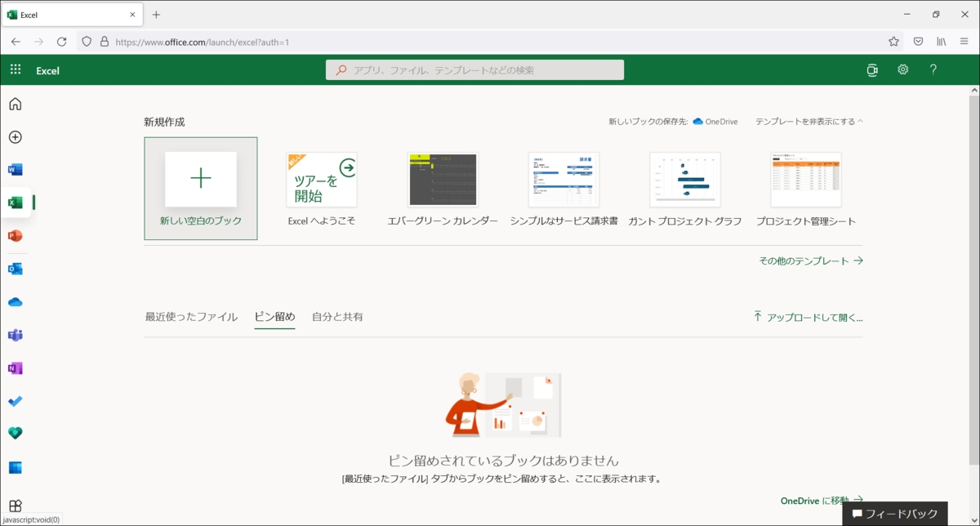Image resolution: width=980 pixels, height=526 pixels.
Task: Send feedback with the フィードバック button
Action: [x=895, y=513]
